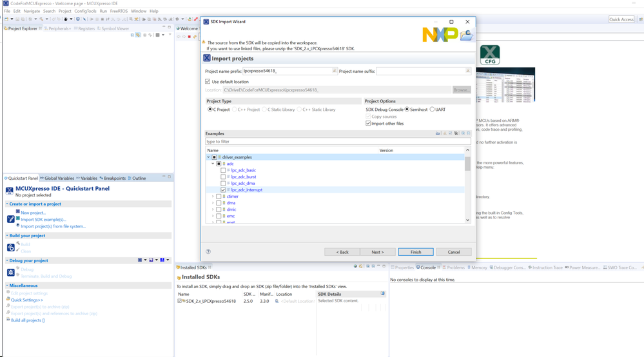Screen dimensions: 644x357
Task: Click the Next button
Action: coord(378,252)
